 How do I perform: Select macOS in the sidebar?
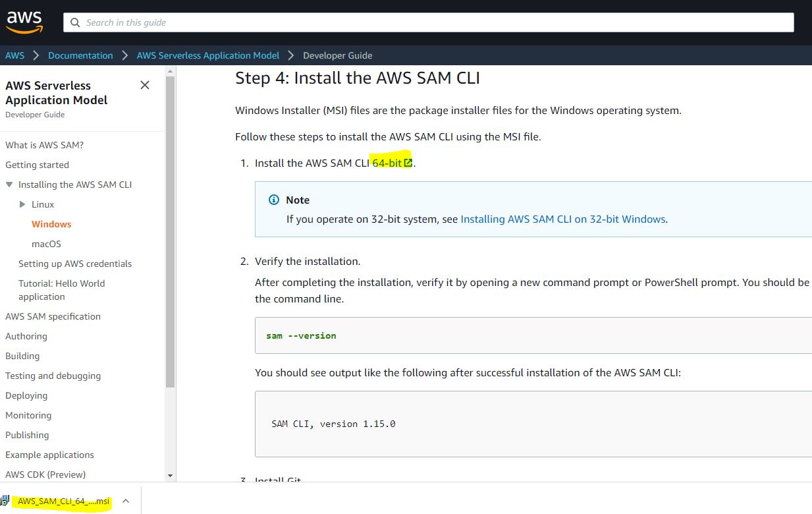coord(46,244)
